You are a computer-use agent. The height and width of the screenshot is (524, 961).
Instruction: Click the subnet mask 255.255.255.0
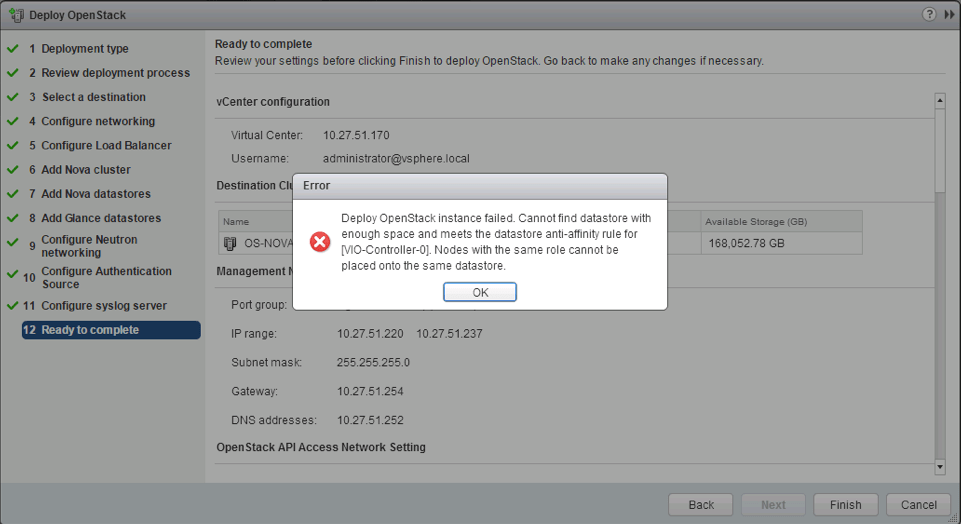373,363
